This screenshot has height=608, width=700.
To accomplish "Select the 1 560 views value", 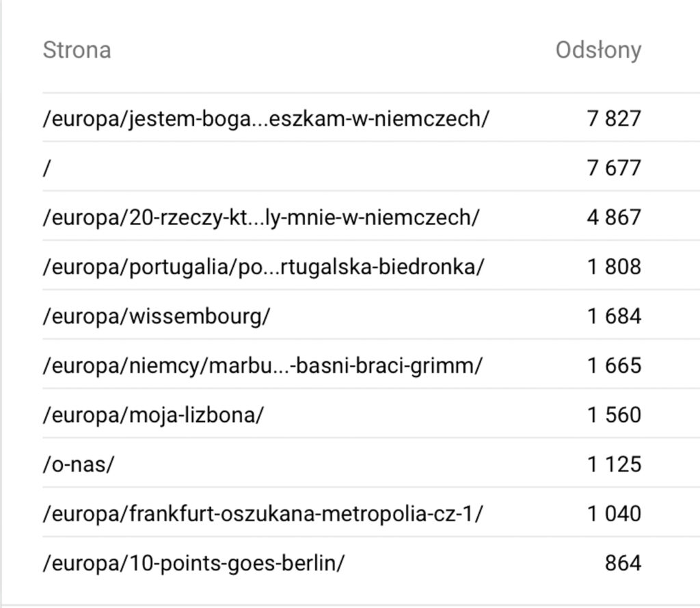I will coord(615,415).
